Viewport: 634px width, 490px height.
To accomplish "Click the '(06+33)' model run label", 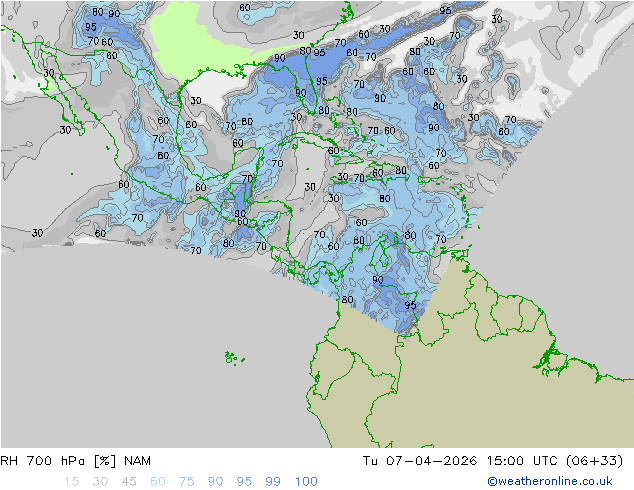I will click(x=594, y=461).
